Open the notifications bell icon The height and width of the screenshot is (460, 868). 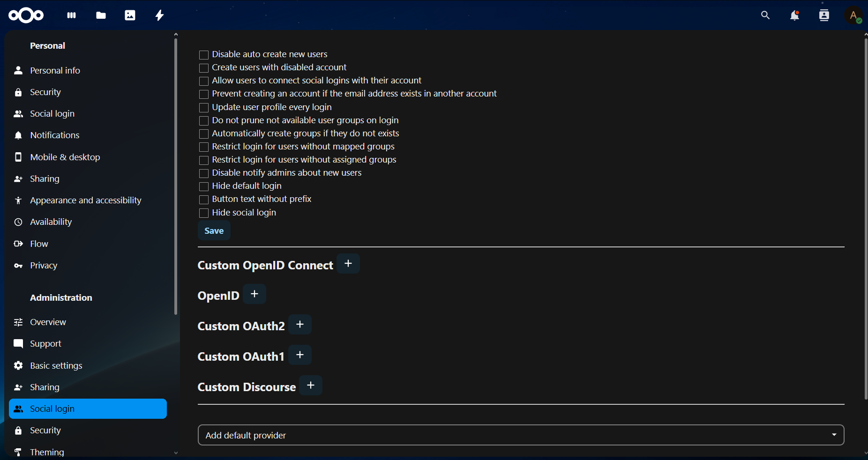pyautogui.click(x=795, y=15)
